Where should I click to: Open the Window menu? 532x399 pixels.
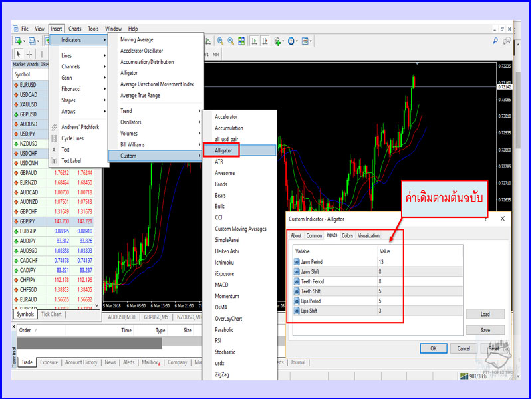[113, 29]
